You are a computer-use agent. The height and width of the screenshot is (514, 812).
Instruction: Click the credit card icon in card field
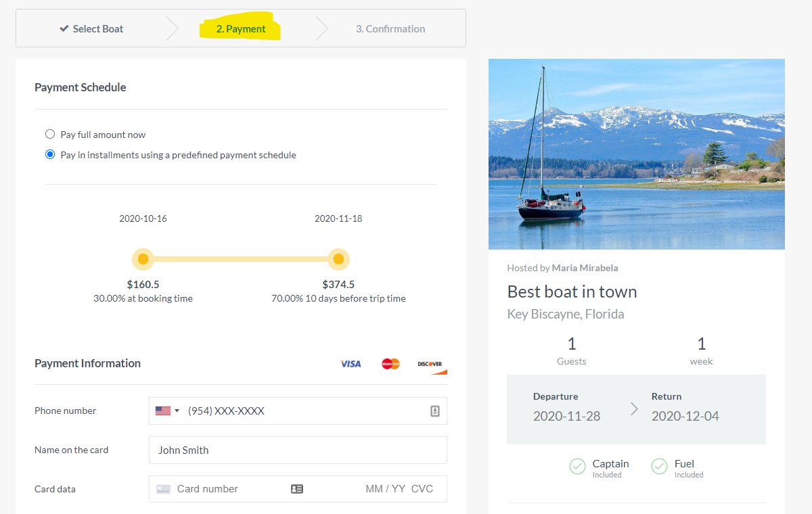click(x=163, y=489)
